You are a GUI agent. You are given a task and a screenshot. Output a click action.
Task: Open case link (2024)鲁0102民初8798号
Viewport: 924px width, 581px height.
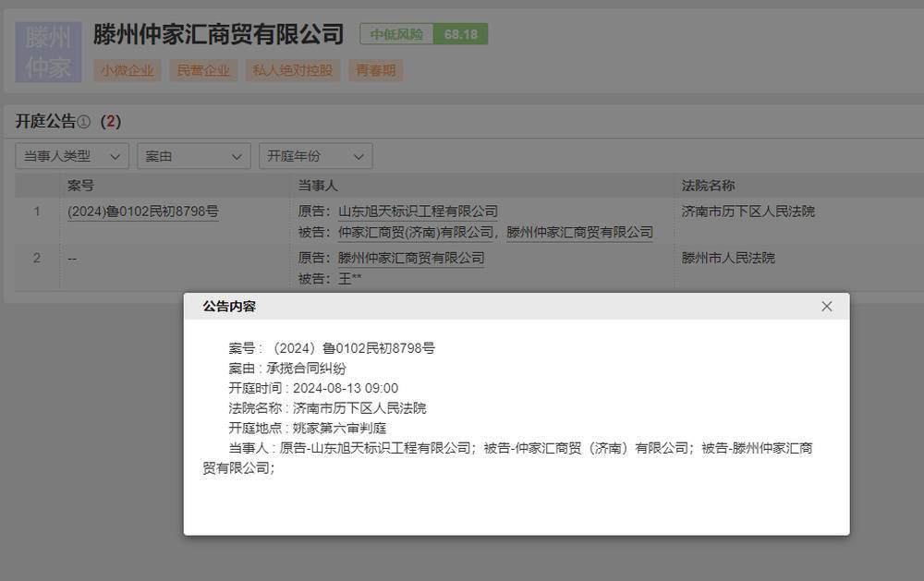coord(142,211)
